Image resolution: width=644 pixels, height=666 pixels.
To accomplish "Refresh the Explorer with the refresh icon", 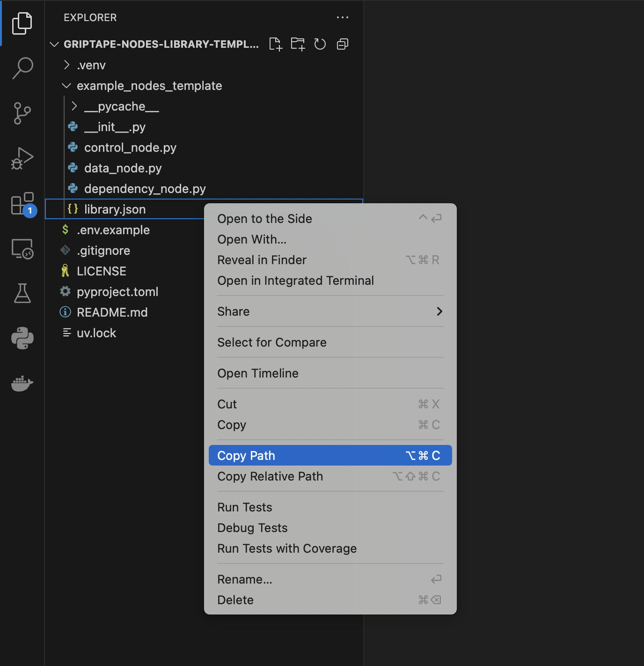I will (x=320, y=44).
